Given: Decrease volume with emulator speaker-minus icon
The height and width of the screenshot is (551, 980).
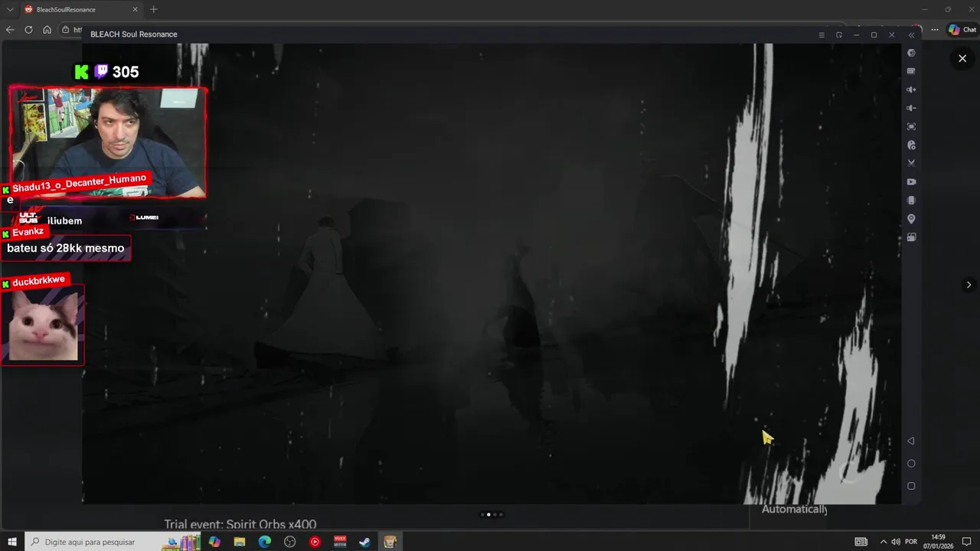Looking at the screenshot, I should pyautogui.click(x=911, y=108).
